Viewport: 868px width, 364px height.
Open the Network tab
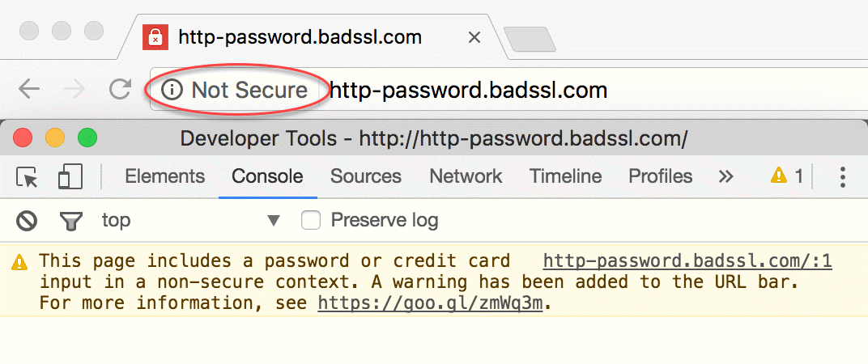coord(466,176)
